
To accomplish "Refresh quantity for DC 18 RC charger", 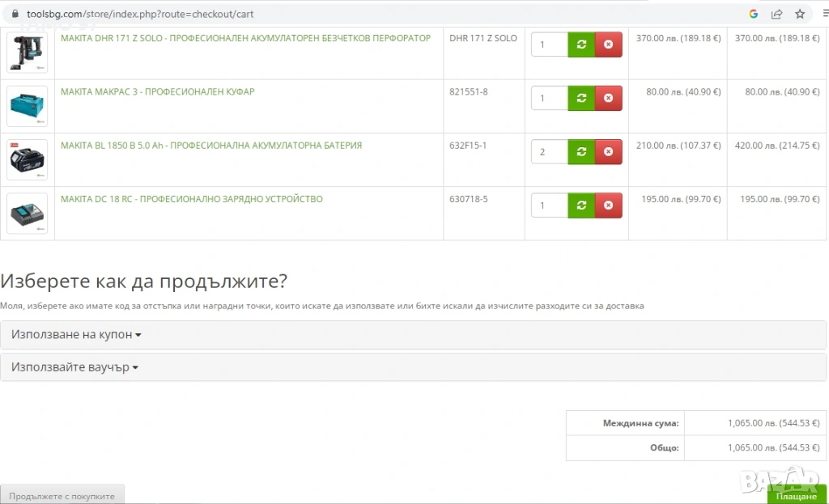I will (x=581, y=205).
